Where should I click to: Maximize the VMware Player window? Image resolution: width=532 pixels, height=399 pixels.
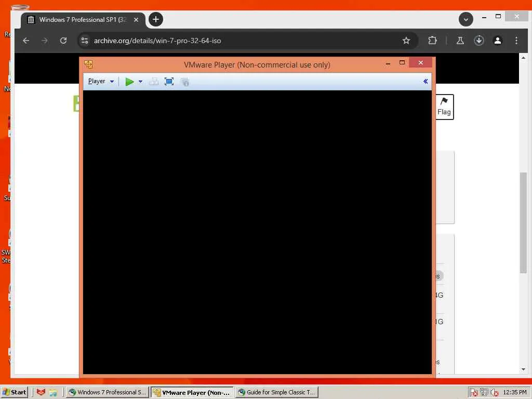point(402,63)
